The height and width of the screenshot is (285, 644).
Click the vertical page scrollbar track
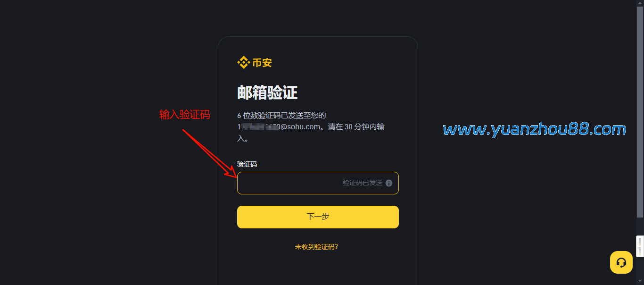pyautogui.click(x=640, y=142)
